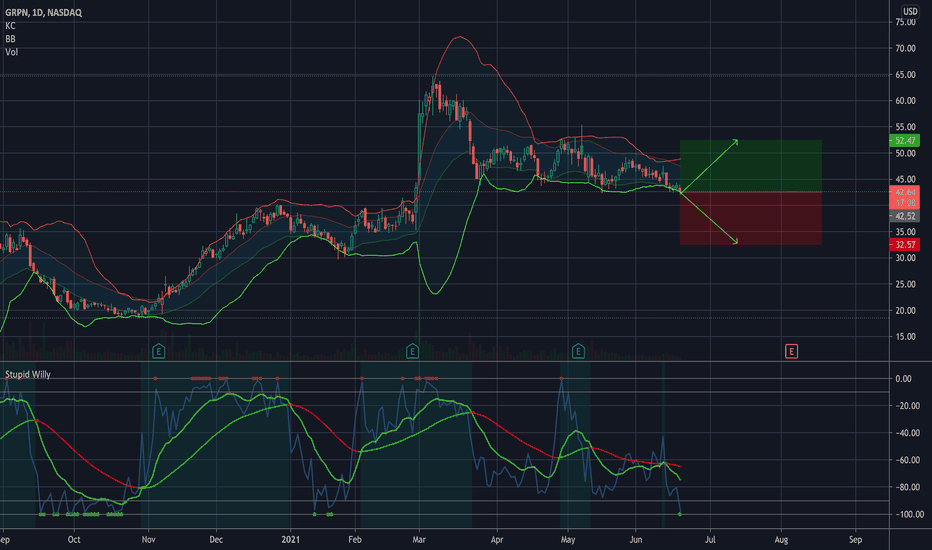Viewport: 932px width, 550px height.
Task: Click the 55.00 price axis label
Action: click(x=905, y=127)
